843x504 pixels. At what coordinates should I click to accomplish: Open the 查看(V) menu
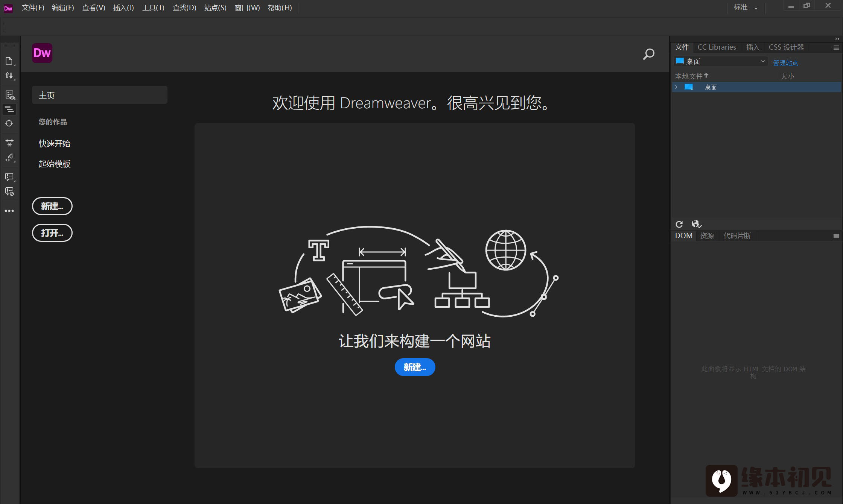(x=94, y=8)
